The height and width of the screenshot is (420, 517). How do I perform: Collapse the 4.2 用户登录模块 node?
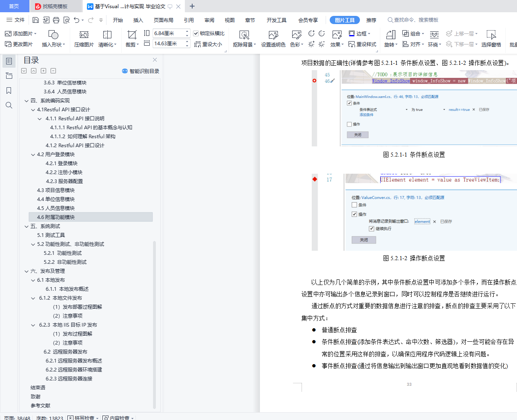click(x=33, y=155)
